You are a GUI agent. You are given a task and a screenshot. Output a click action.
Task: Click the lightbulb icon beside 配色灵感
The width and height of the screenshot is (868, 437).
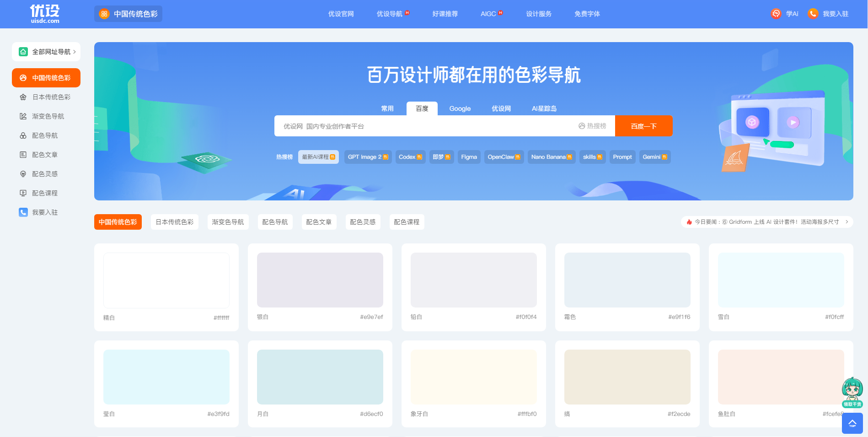pyautogui.click(x=23, y=174)
